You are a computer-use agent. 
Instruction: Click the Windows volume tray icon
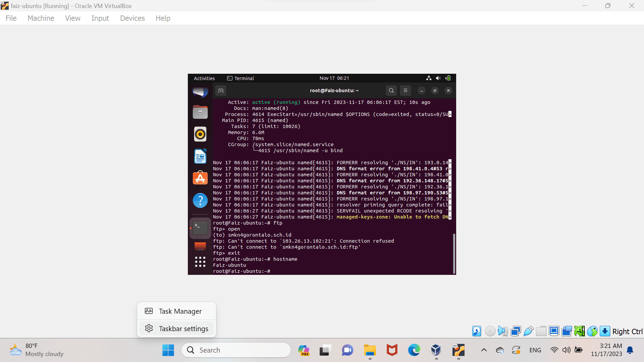pos(567,350)
